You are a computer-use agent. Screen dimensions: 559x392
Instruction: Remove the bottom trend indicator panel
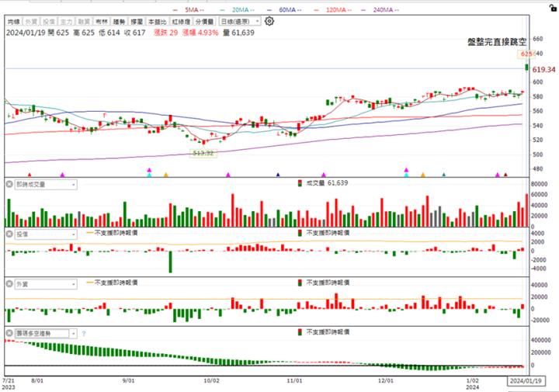9,333
